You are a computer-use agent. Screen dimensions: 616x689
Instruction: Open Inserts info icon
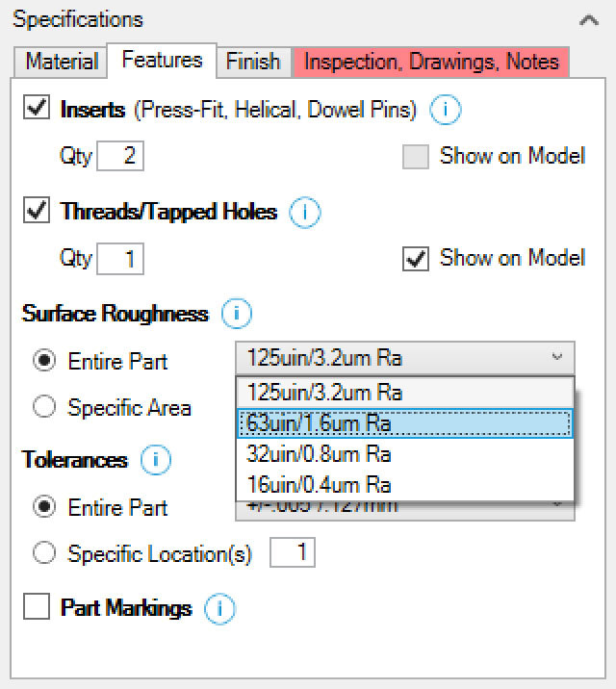click(445, 110)
